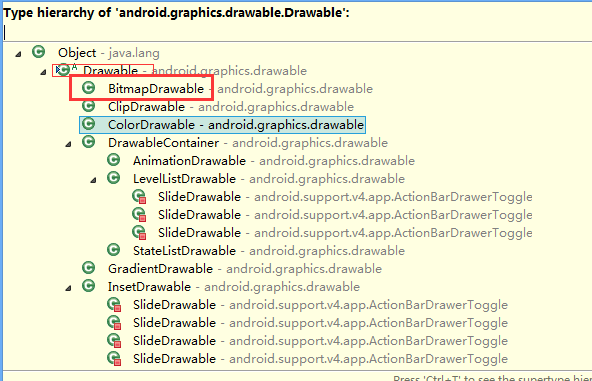
Task: Collapse the DrawableContainer node
Action: coord(68,144)
